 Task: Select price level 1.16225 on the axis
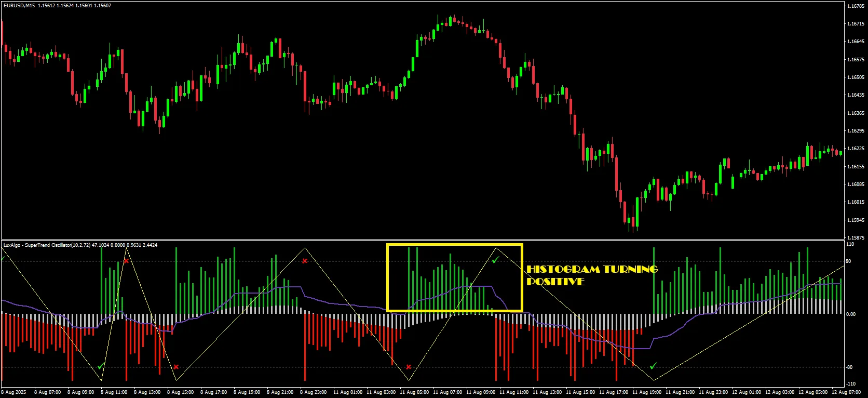tap(856, 149)
